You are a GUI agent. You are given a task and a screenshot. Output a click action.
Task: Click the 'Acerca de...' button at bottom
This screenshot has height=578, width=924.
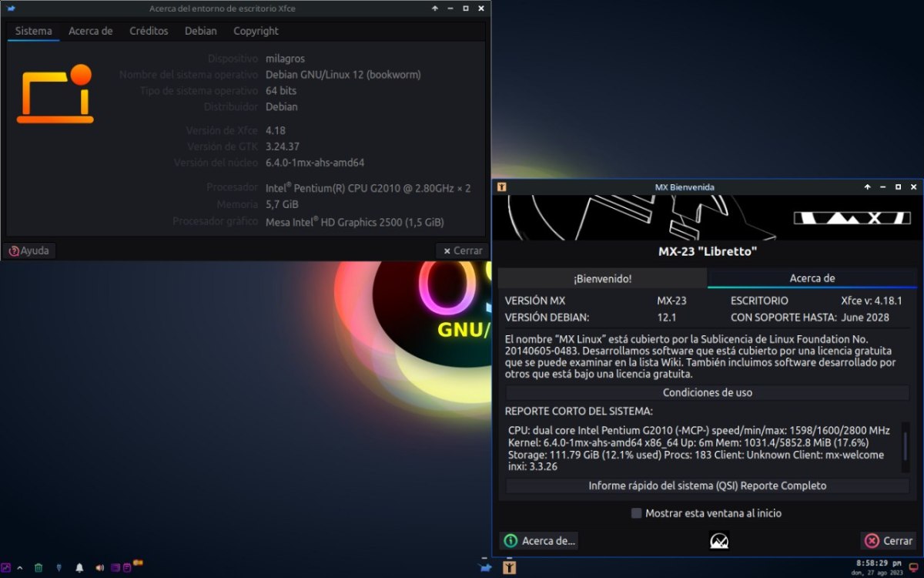539,540
